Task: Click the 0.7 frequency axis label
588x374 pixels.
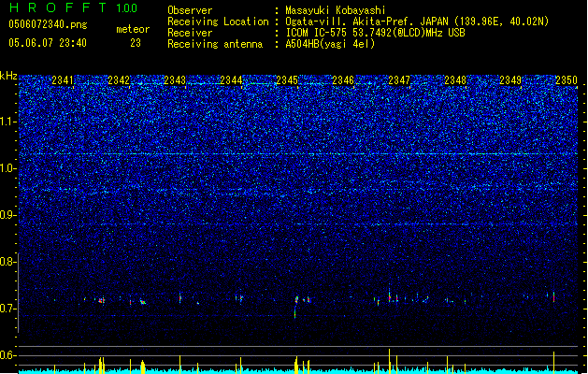Action: tap(8, 309)
